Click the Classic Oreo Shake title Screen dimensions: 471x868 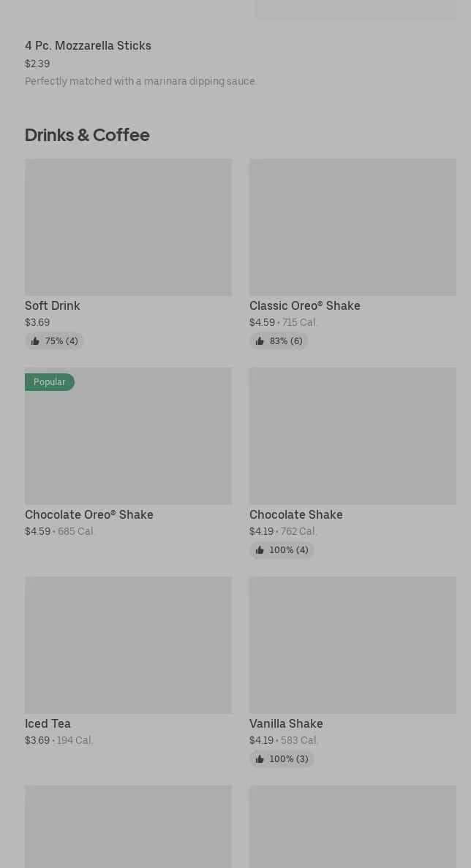pos(305,305)
